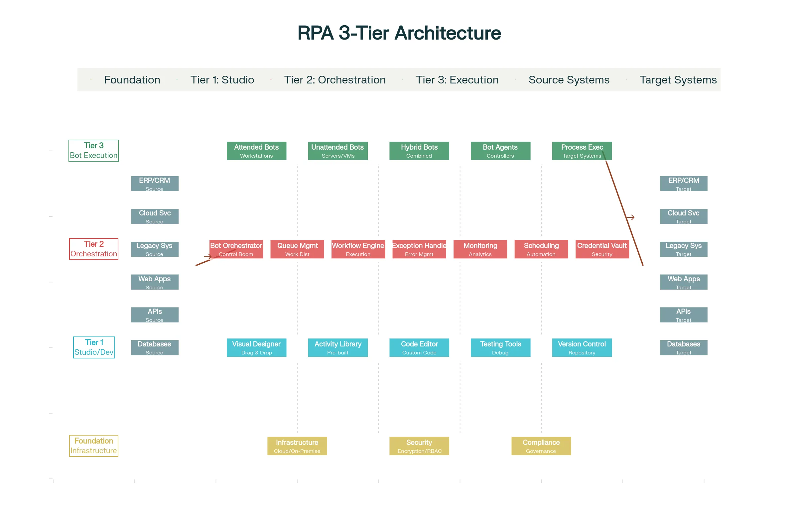Image resolution: width=798 pixels, height=532 pixels.
Task: Select the Hybrid Bots node
Action: click(419, 150)
